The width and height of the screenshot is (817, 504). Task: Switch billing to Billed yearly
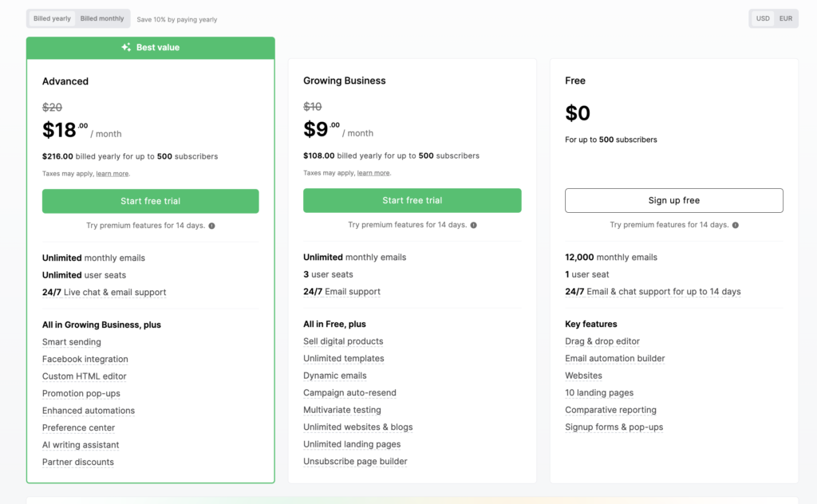click(53, 18)
